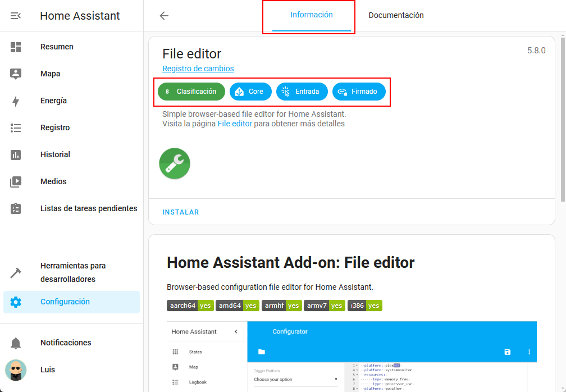Switch to the Documentación tab
Screen dimensions: 566x392
coord(396,15)
